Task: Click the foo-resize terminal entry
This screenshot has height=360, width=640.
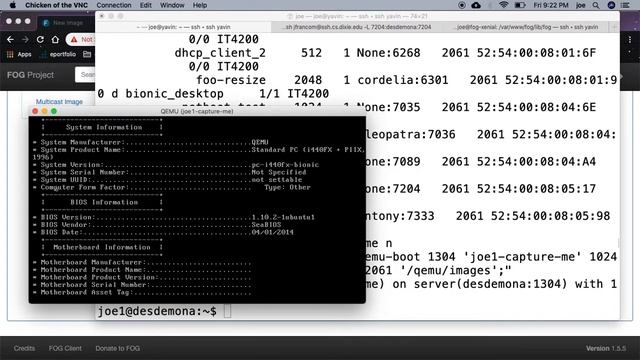Action: point(231,80)
